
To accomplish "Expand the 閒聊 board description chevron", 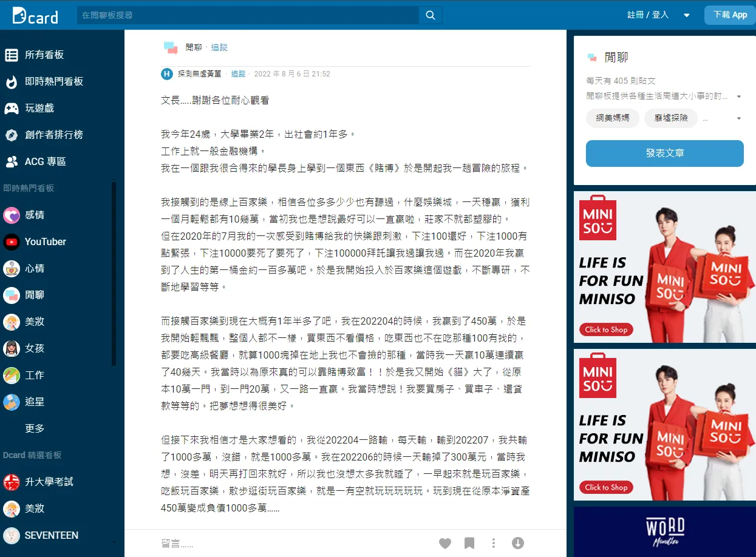I will (x=738, y=96).
